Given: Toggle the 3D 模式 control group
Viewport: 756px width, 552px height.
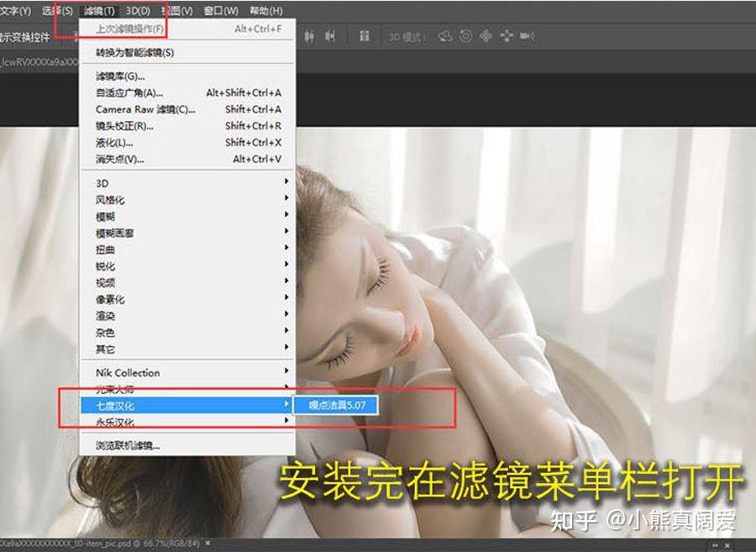Looking at the screenshot, I should point(408,36).
